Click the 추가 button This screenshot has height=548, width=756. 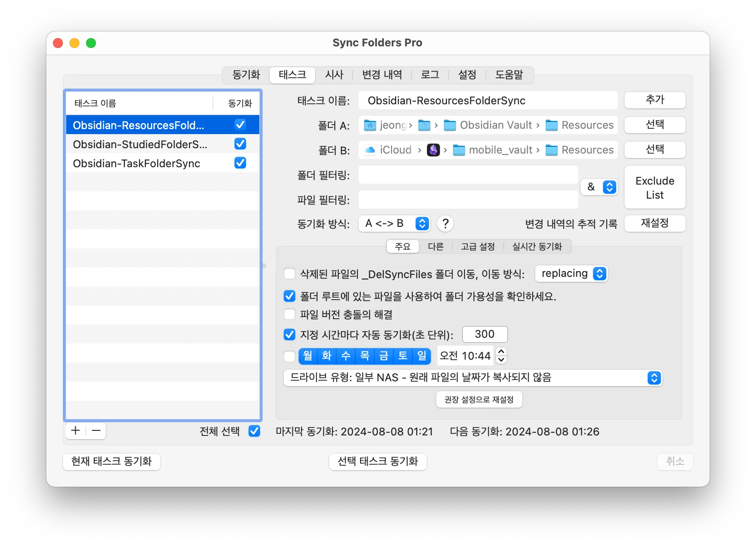coord(655,100)
